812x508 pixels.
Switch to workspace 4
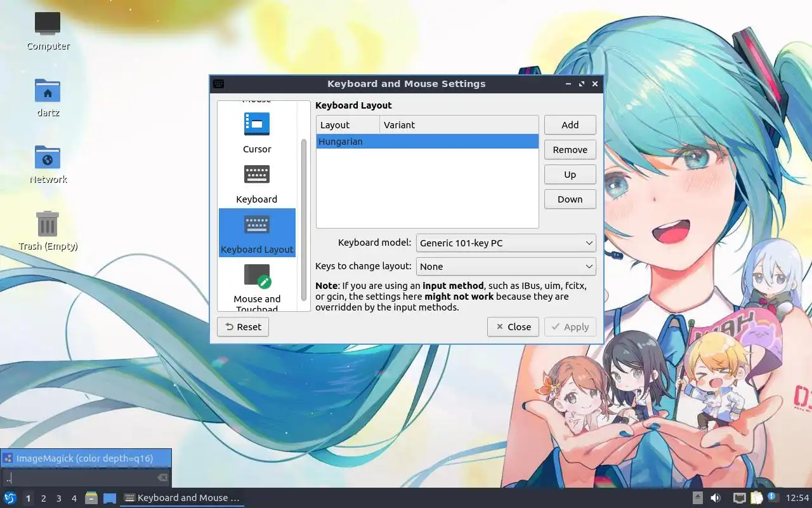tap(74, 498)
